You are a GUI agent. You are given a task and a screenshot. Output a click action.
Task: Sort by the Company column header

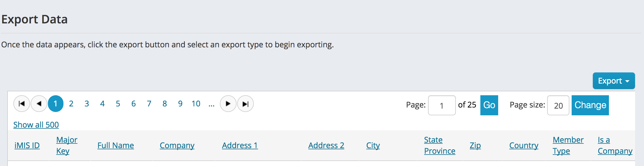tap(177, 145)
